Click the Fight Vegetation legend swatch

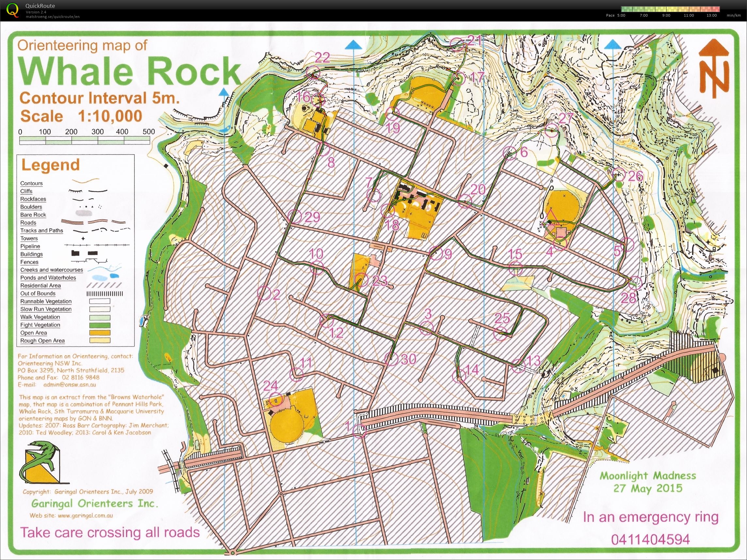(x=100, y=325)
